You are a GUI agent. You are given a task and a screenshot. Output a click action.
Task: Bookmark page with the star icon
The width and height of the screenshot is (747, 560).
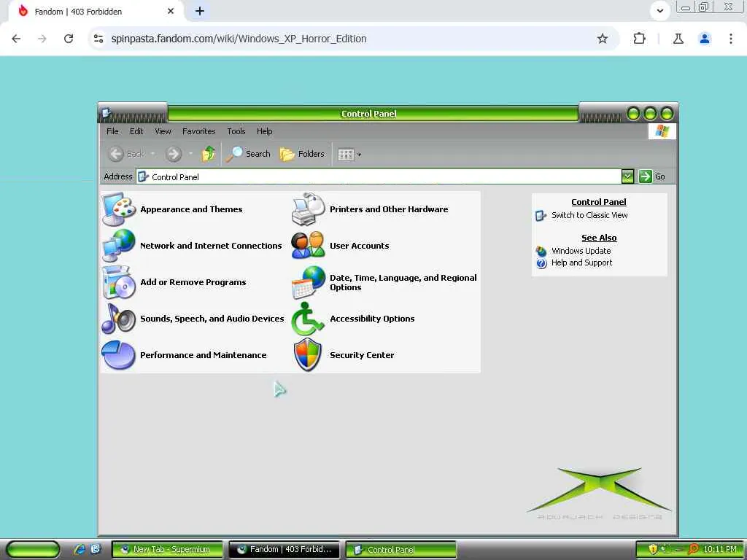603,39
